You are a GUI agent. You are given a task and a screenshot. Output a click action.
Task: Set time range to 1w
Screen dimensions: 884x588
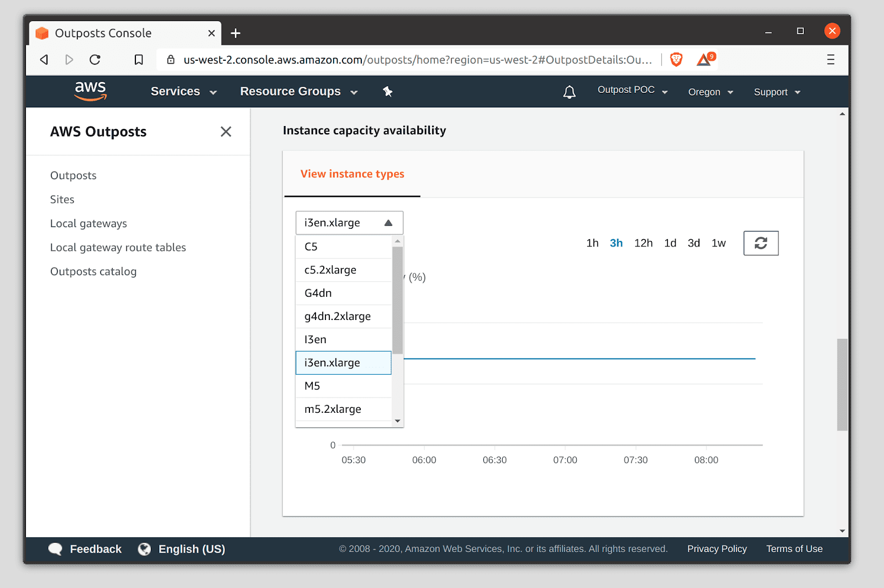(x=718, y=243)
